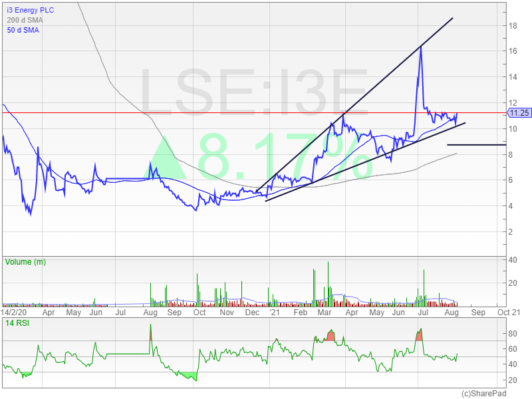Click the 14 RSI panel label
Image resolution: width=532 pixels, height=399 pixels.
[x=17, y=323]
